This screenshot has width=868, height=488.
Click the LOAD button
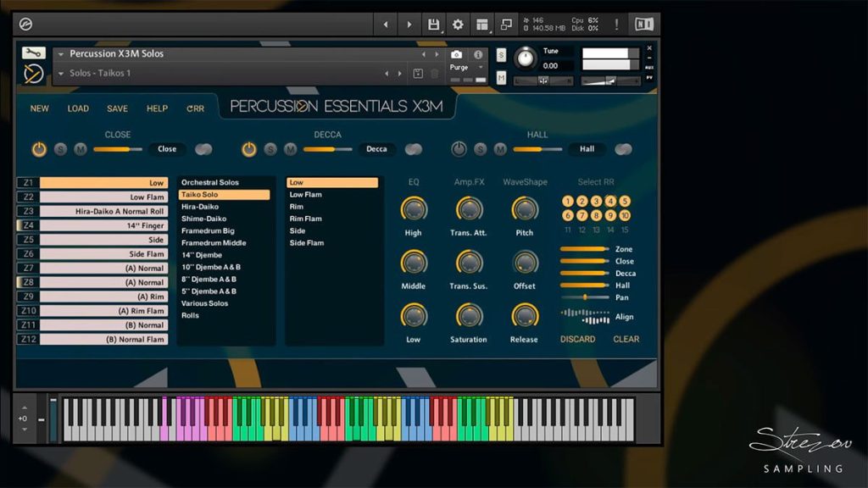(x=78, y=109)
